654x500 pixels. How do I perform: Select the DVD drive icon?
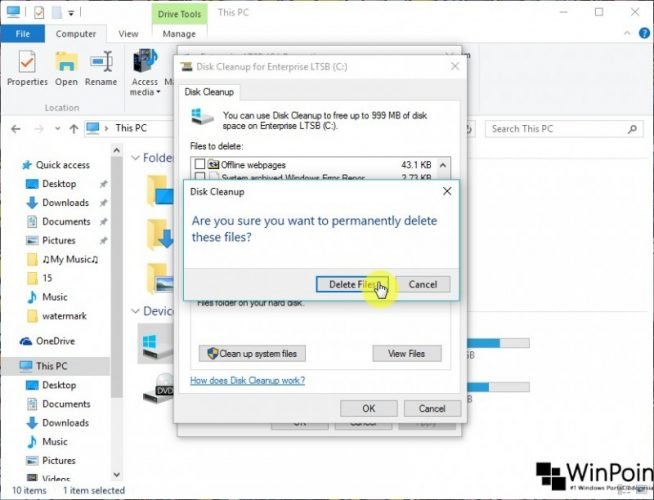[x=158, y=388]
